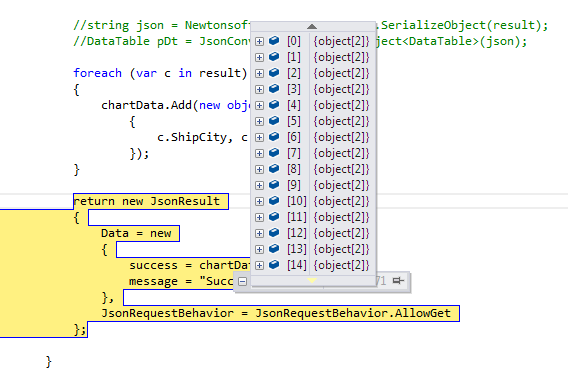Image resolution: width=568 pixels, height=385 pixels.
Task: Click the object cube icon for [12]
Action: (274, 233)
